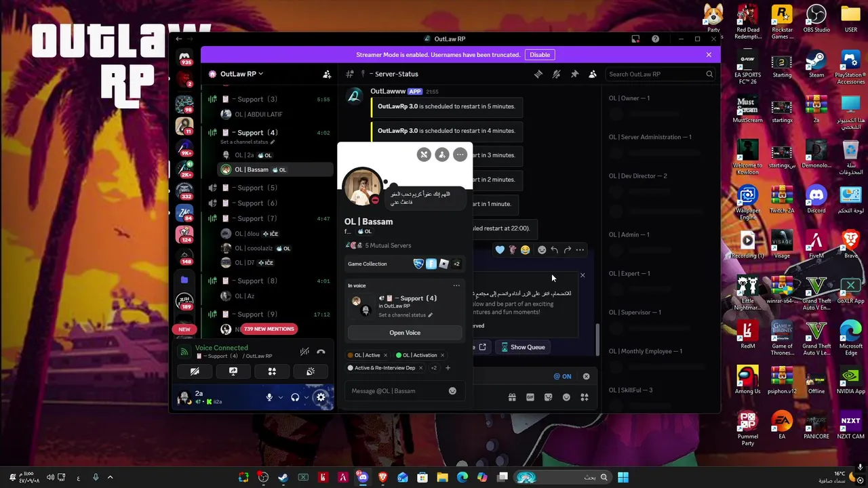Open apps launcher in chat bar
The image size is (868, 488).
585,397
